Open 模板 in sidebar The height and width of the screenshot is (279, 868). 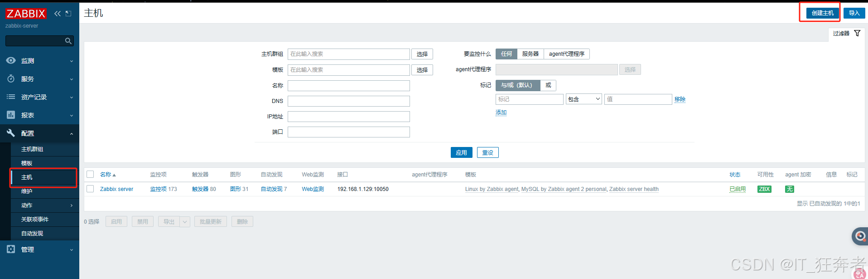click(x=27, y=163)
